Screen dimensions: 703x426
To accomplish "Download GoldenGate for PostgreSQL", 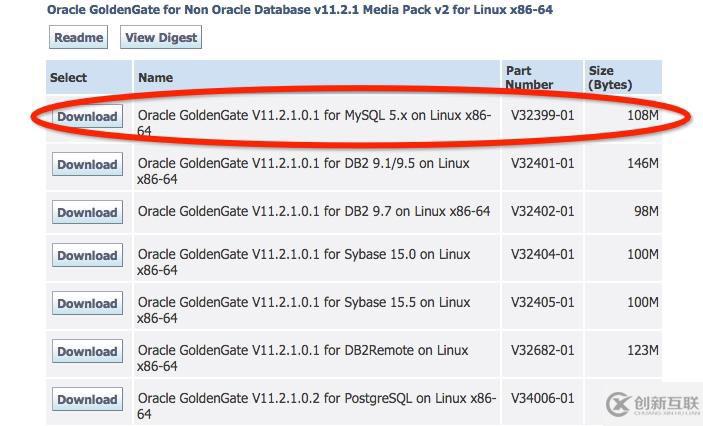I will click(87, 399).
